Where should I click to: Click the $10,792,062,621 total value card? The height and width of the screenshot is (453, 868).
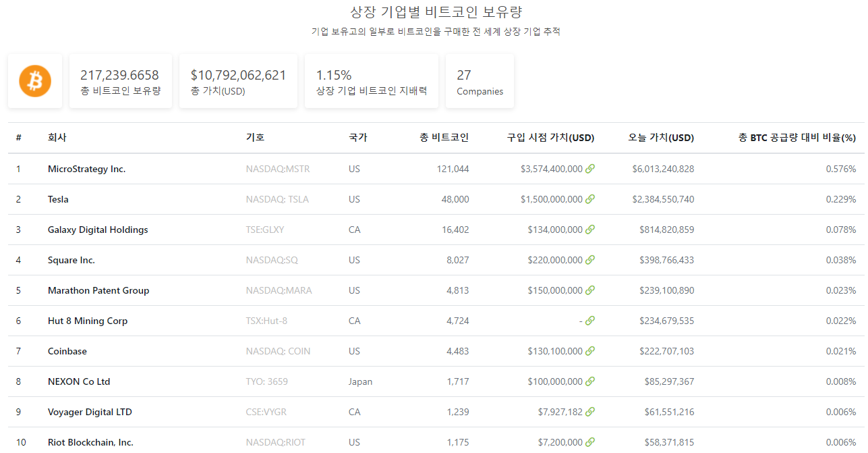[238, 81]
